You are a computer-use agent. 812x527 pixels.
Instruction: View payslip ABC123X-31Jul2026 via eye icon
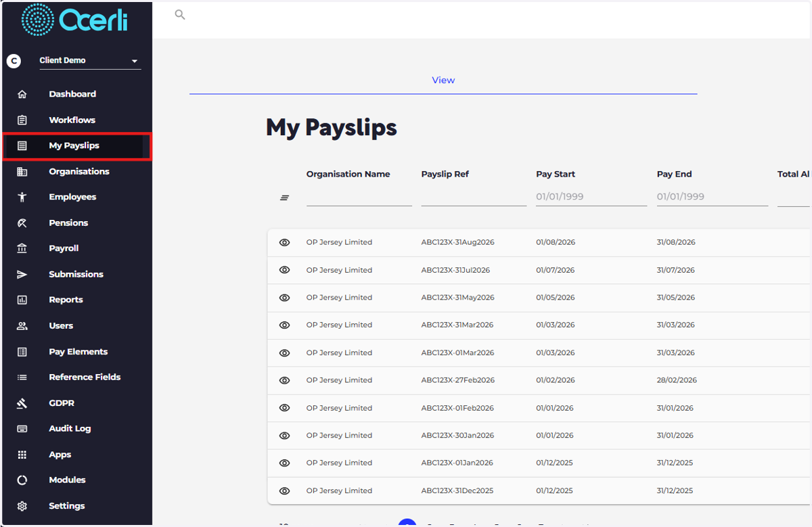coord(285,270)
